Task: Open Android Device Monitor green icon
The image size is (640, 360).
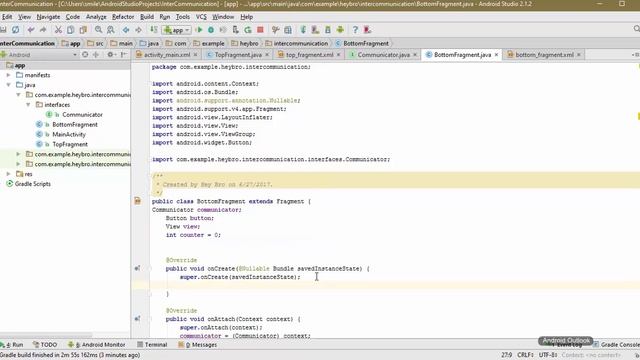Action: point(340,30)
